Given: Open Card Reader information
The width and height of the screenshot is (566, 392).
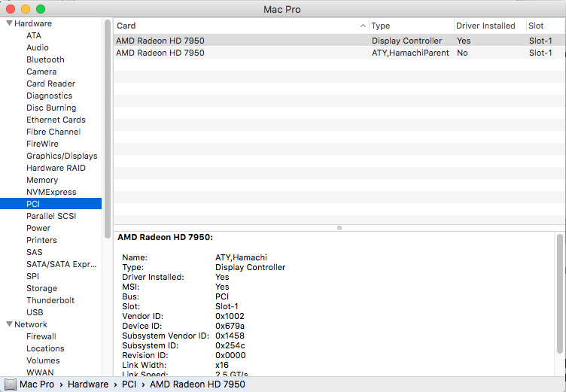Looking at the screenshot, I should pos(50,84).
